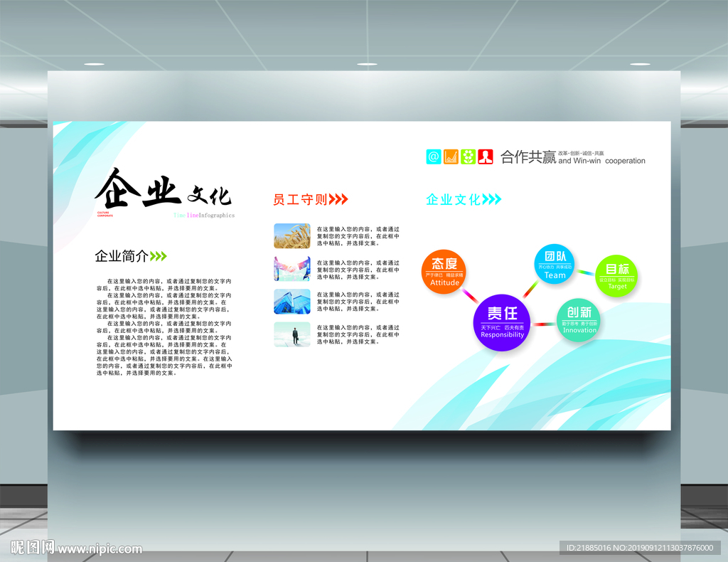Expand 企业简介 via green arrows
The image size is (728, 562).
pyautogui.click(x=158, y=256)
